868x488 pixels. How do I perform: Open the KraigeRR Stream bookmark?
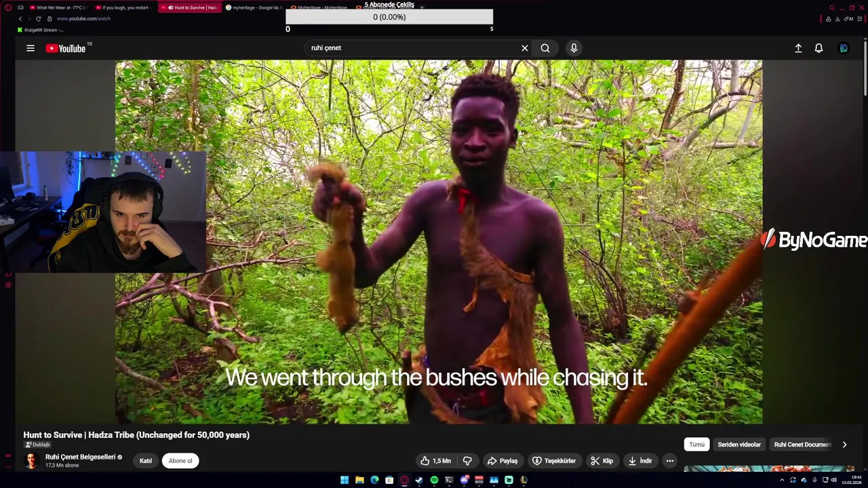click(x=41, y=30)
